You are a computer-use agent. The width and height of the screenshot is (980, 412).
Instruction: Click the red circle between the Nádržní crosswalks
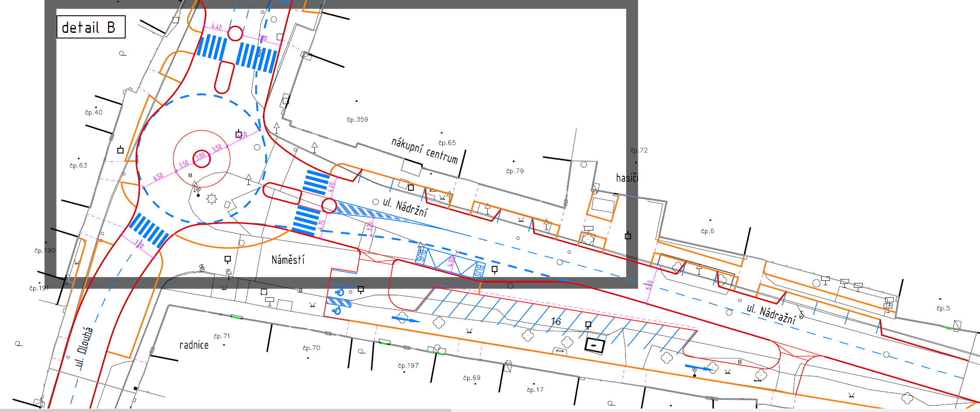click(329, 206)
